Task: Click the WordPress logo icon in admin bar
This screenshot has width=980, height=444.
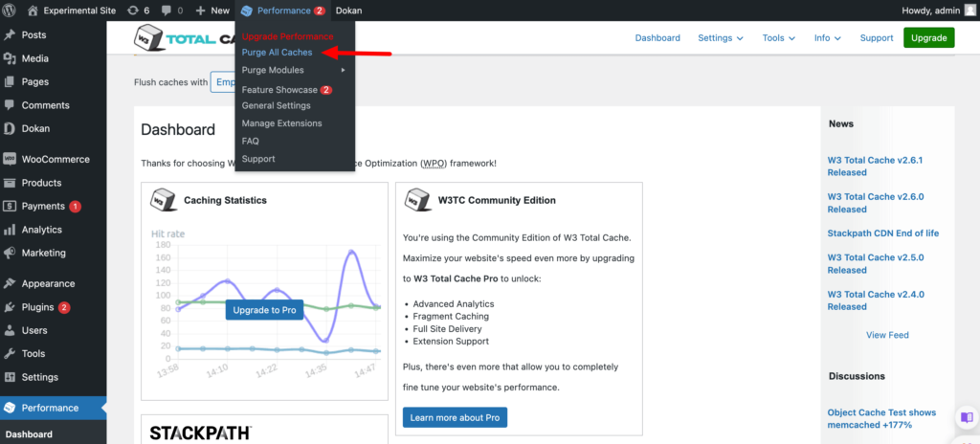Action: coord(11,10)
